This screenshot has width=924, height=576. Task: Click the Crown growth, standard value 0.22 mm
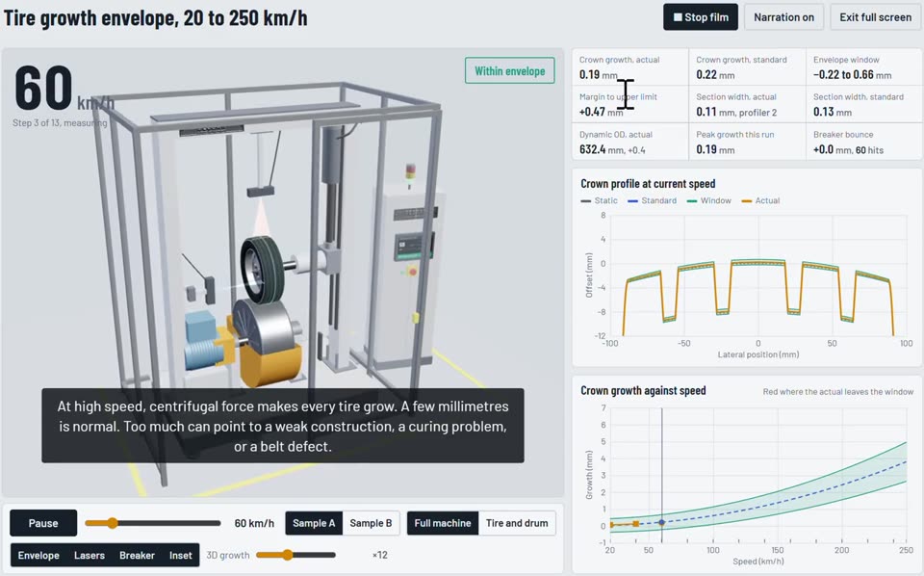[715, 75]
